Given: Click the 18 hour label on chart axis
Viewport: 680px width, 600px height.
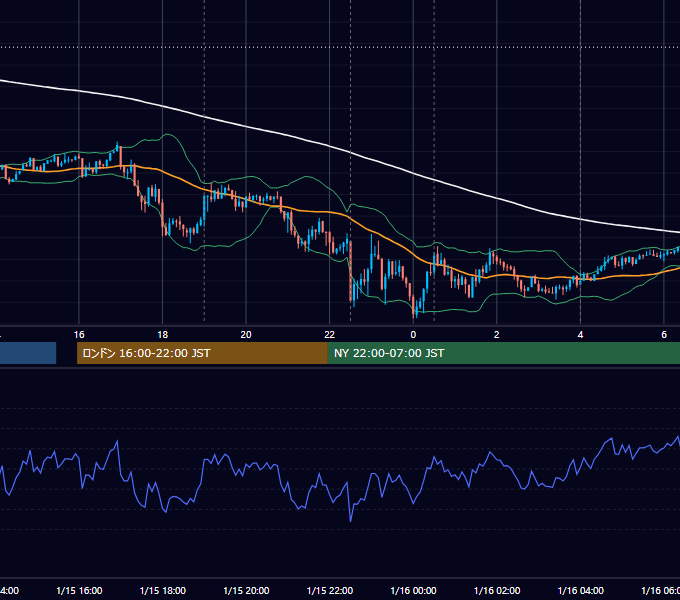Looking at the screenshot, I should tap(163, 334).
